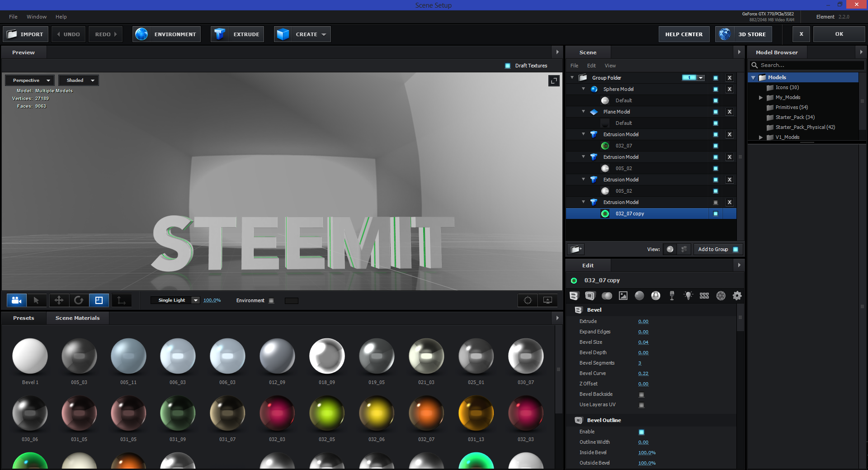Click the Bevel Size value 0.04
Viewport: 868px width, 470px height.
coord(643,342)
